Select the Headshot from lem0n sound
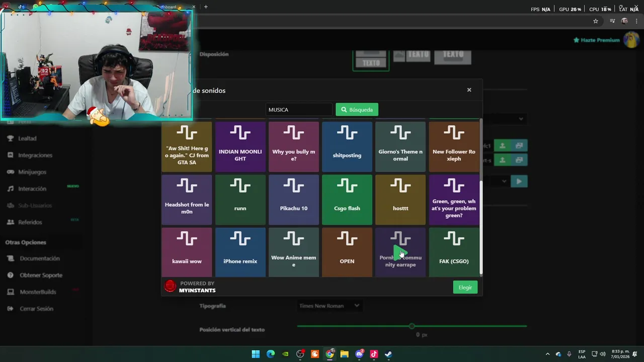Viewport: 644px width, 362px height. [187, 200]
